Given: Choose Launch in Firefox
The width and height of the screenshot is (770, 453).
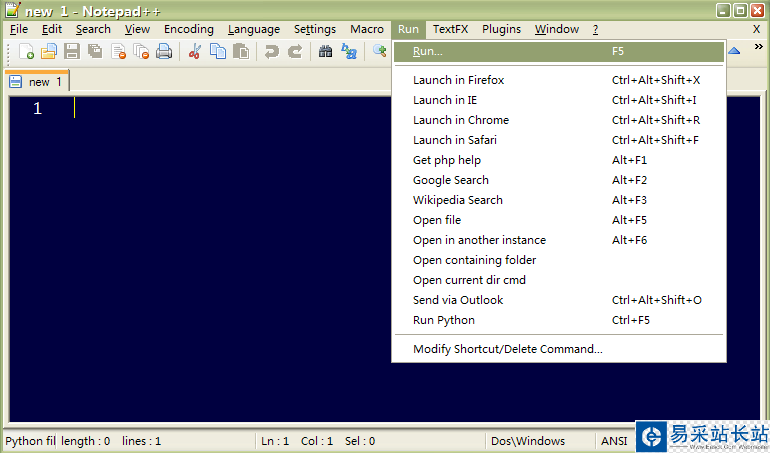Looking at the screenshot, I should pos(559,80).
